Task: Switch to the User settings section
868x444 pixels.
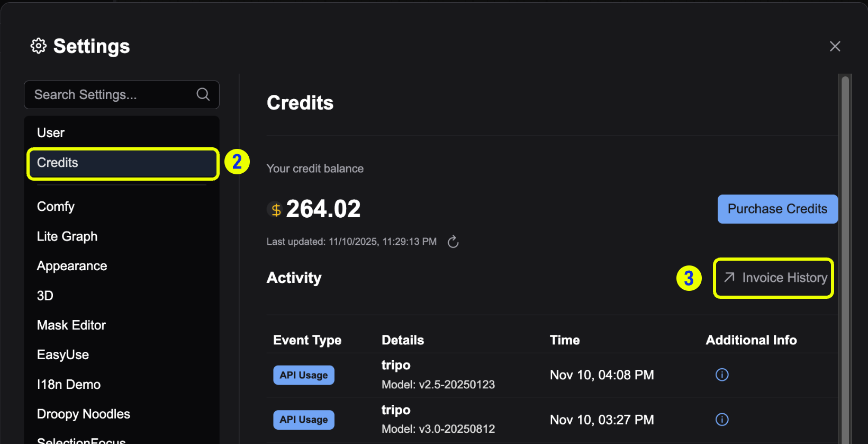Action: (50, 132)
